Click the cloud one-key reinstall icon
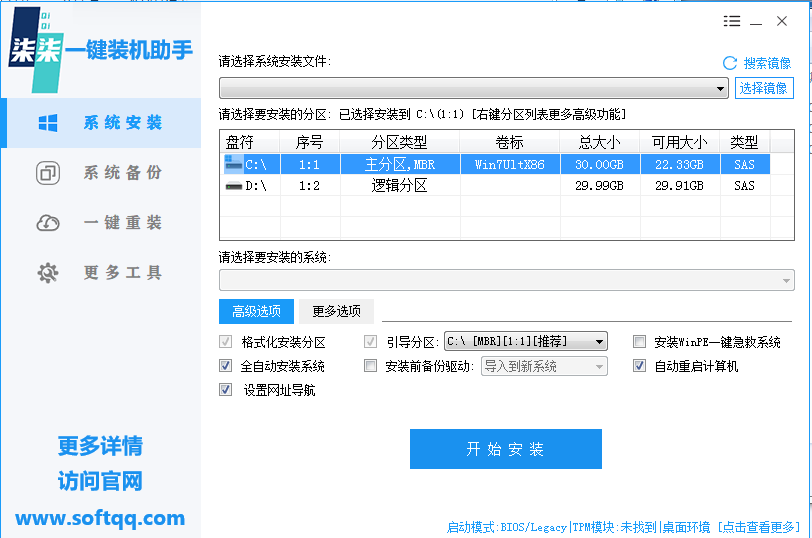Viewport: 812px width, 538px height. coord(48,223)
